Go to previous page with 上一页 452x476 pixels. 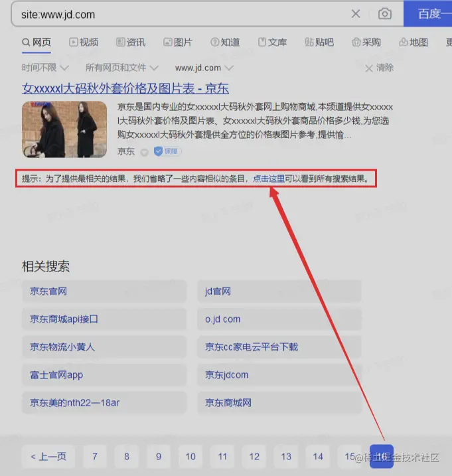pos(48,457)
